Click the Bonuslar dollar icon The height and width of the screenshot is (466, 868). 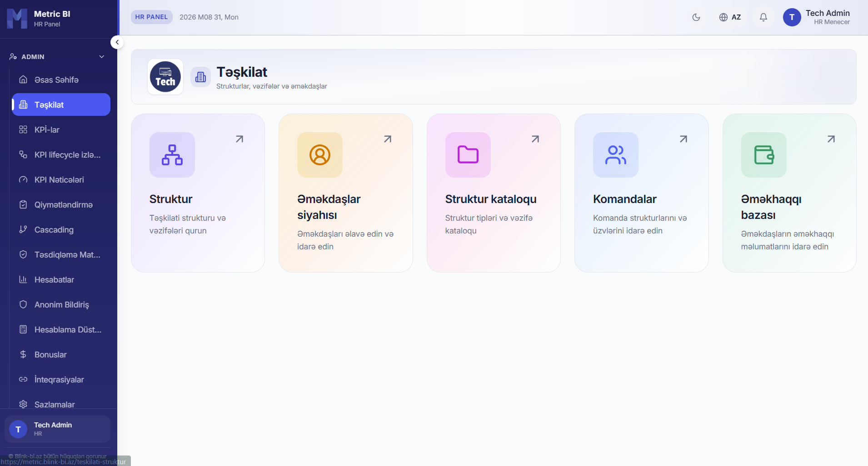(x=23, y=355)
